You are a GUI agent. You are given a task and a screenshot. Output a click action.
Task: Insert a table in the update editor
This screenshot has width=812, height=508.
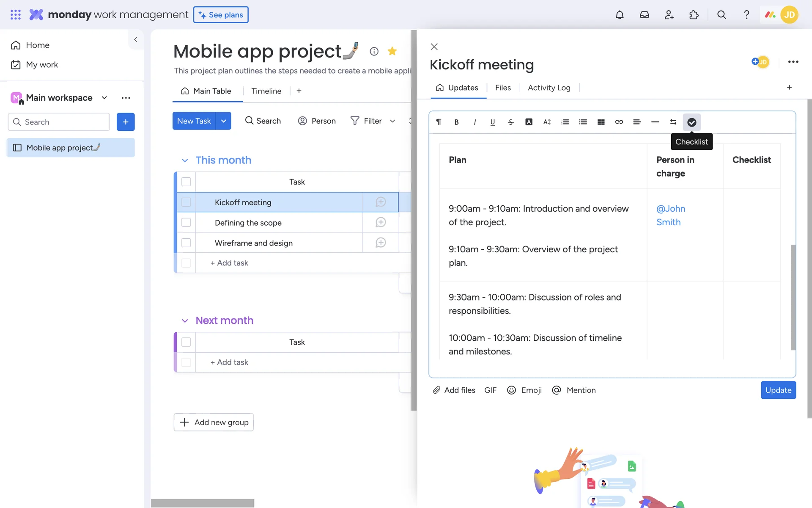click(x=601, y=122)
